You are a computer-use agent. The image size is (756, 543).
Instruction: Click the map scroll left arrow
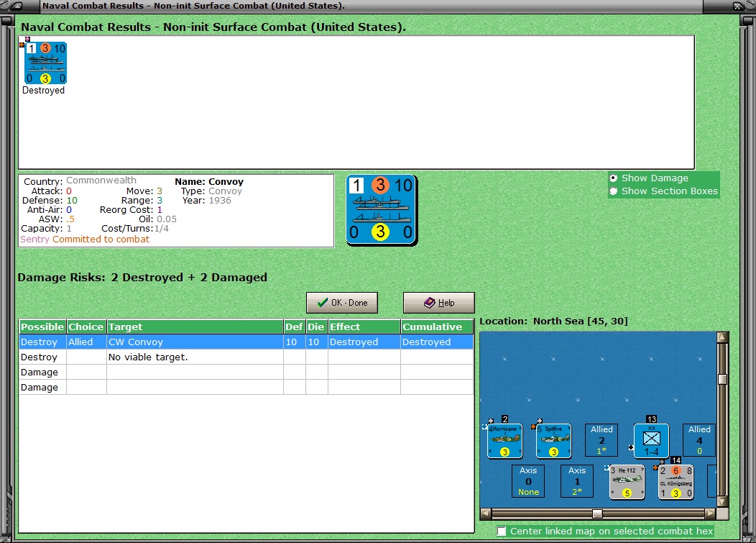486,514
